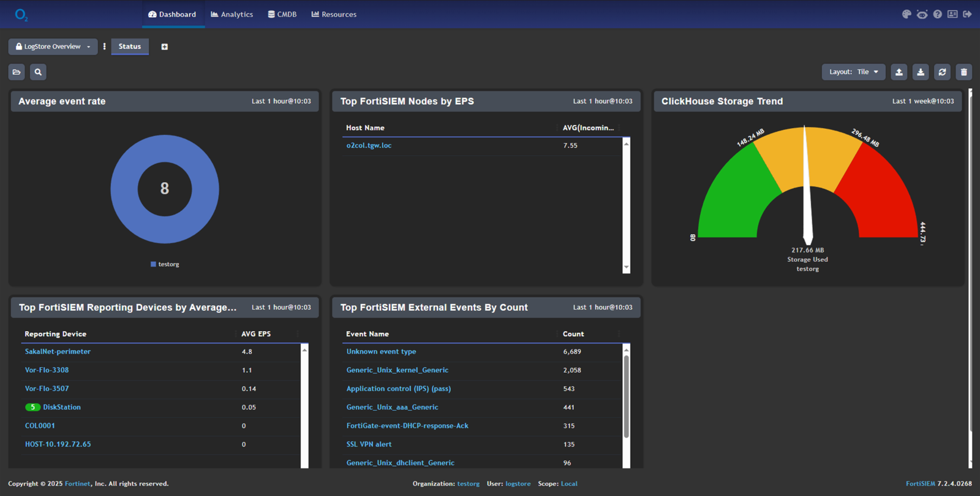The width and height of the screenshot is (980, 496).
Task: Click the trash delete icon
Action: pyautogui.click(x=964, y=72)
